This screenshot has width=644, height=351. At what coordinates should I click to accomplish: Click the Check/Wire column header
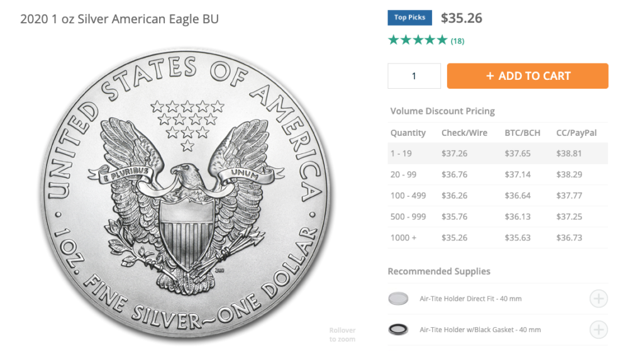pos(464,133)
